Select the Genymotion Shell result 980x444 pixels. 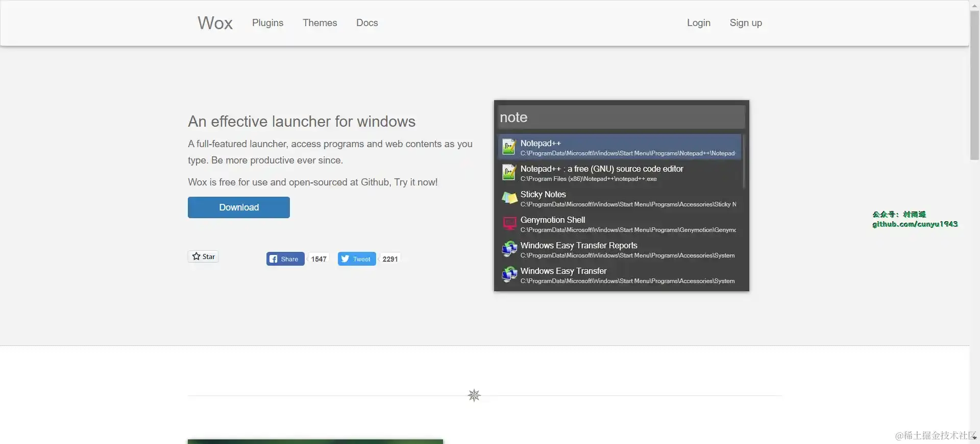click(x=619, y=224)
